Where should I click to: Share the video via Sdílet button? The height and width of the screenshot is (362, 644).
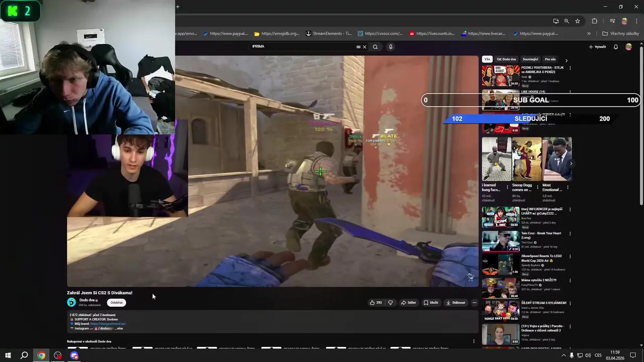pos(409,303)
